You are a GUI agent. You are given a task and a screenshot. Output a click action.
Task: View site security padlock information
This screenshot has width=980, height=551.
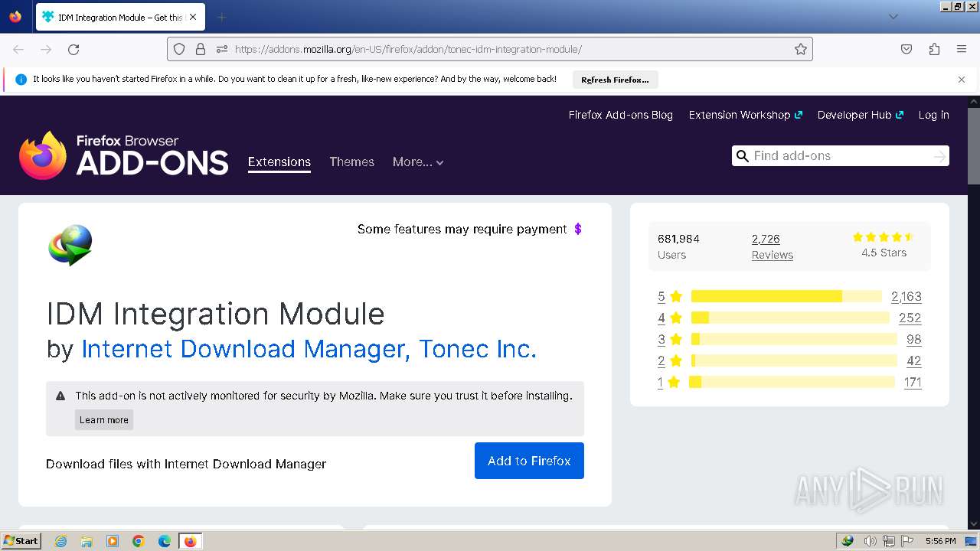pos(201,49)
